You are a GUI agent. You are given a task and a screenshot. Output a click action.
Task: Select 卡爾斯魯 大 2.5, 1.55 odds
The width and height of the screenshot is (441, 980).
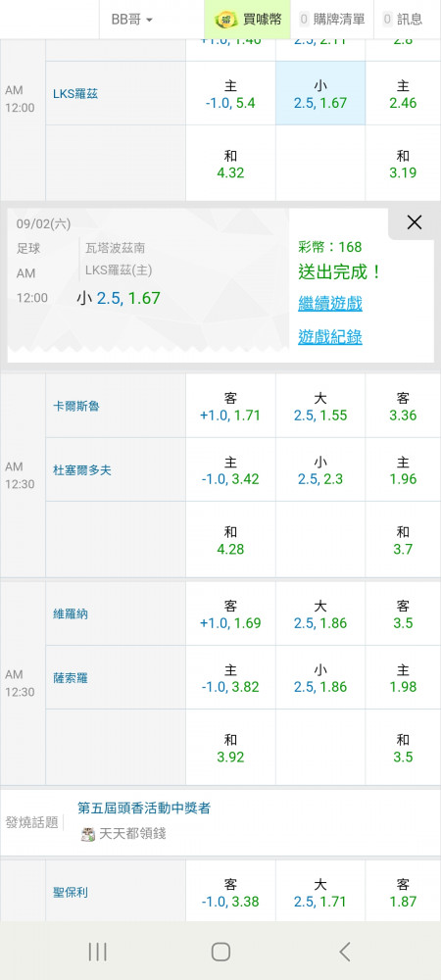pyautogui.click(x=320, y=407)
